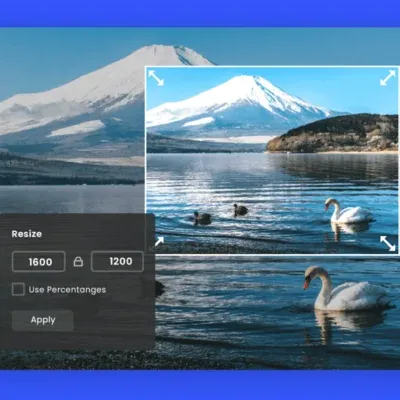Click the top-right diagonal resize handle arrow

(388, 78)
